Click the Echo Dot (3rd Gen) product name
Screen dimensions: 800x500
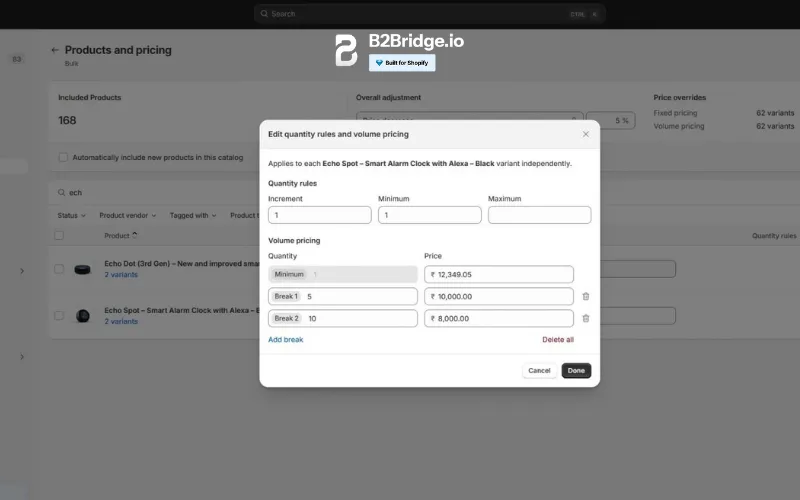tap(182, 264)
